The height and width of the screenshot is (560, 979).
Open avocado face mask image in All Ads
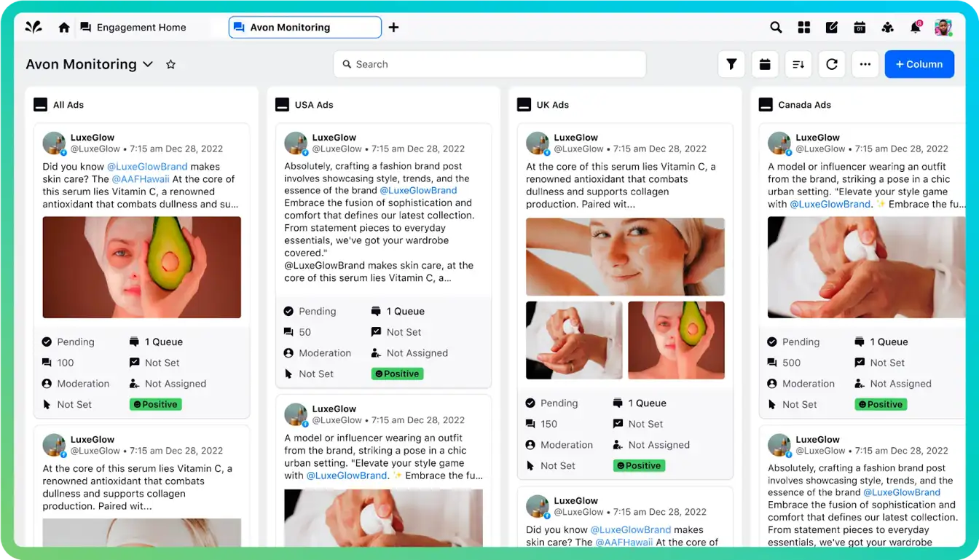pyautogui.click(x=142, y=267)
